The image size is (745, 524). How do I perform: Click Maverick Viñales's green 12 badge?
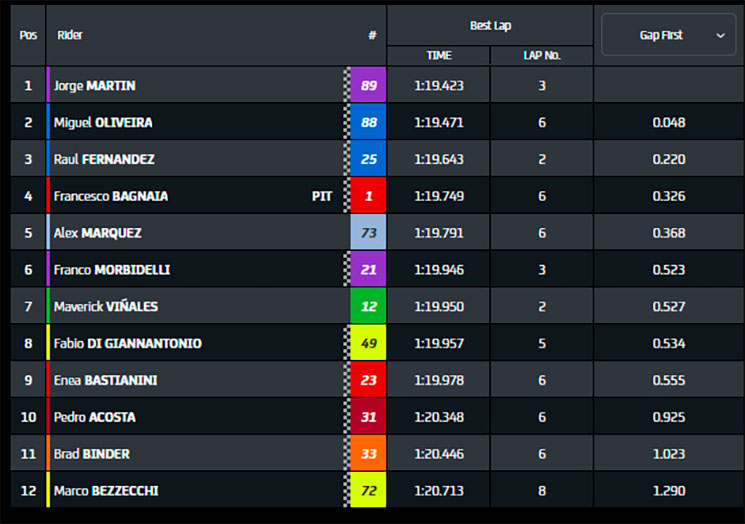coord(368,306)
